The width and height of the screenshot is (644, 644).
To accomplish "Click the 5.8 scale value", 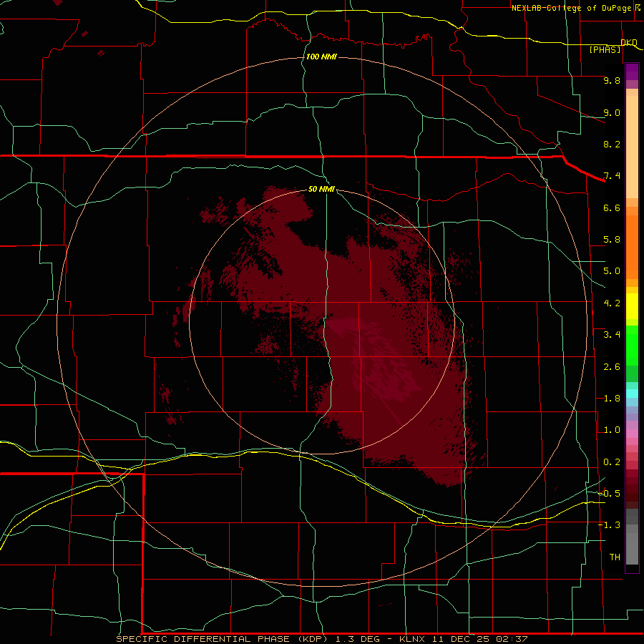I will [x=612, y=240].
